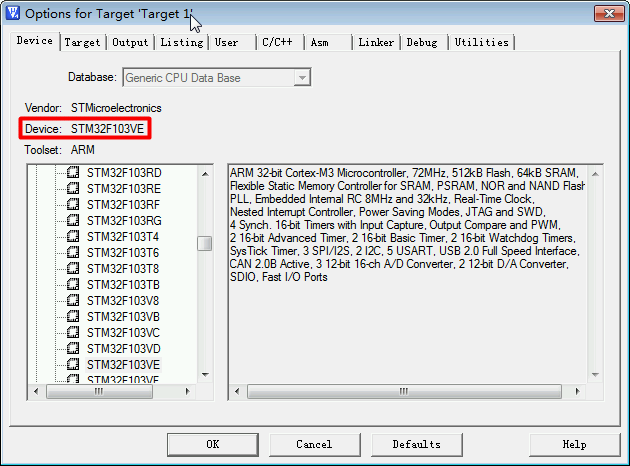Click the Keil uVision icon in title bar
The height and width of the screenshot is (466, 630).
click(13, 13)
